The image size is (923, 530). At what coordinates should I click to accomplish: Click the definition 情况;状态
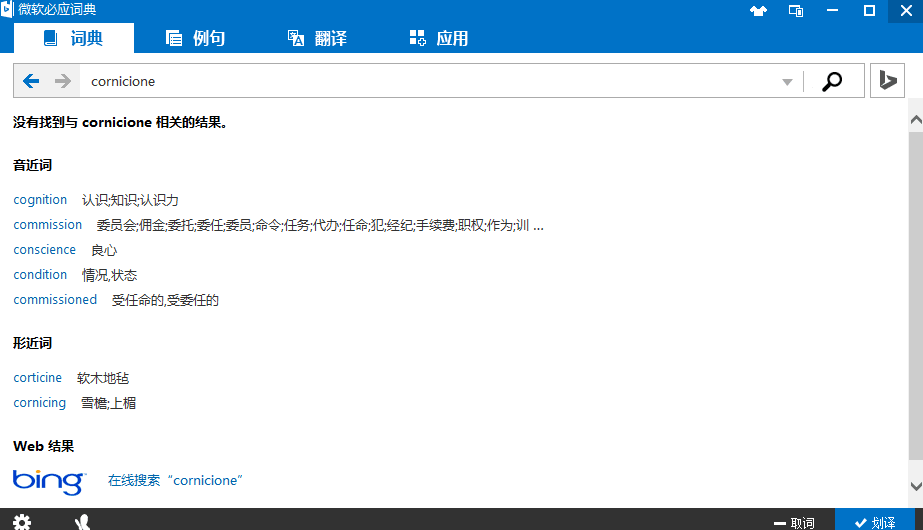click(x=109, y=275)
